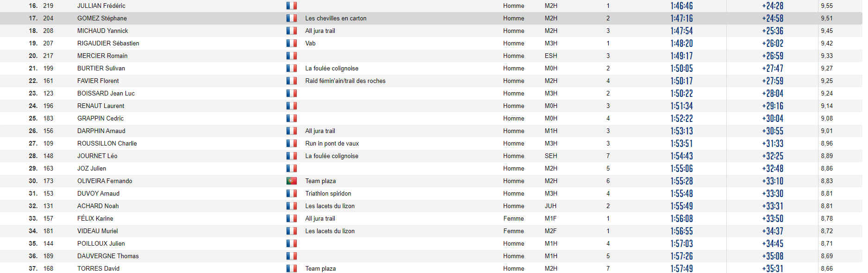Open runner MICHAUD Yannick's result
The width and height of the screenshot is (868, 273).
pos(102,31)
